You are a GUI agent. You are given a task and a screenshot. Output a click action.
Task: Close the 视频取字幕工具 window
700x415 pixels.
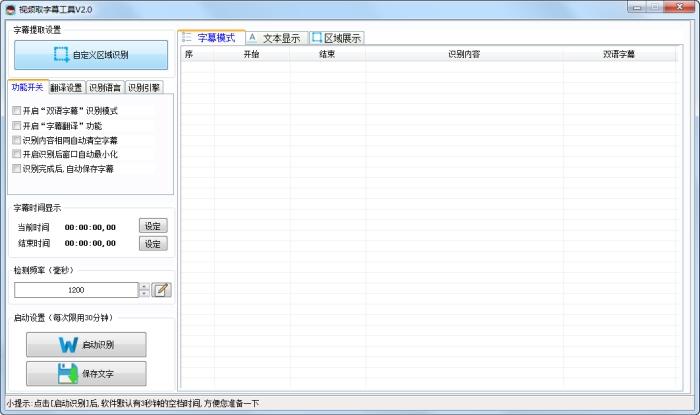pyautogui.click(x=679, y=7)
